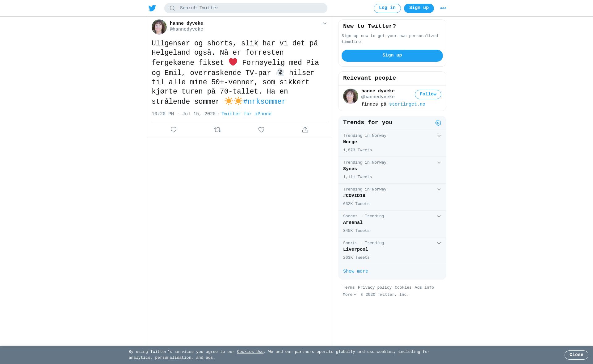593x364 pixels.
Task: Reply to hanne dyveke's tweet
Action: (x=174, y=130)
